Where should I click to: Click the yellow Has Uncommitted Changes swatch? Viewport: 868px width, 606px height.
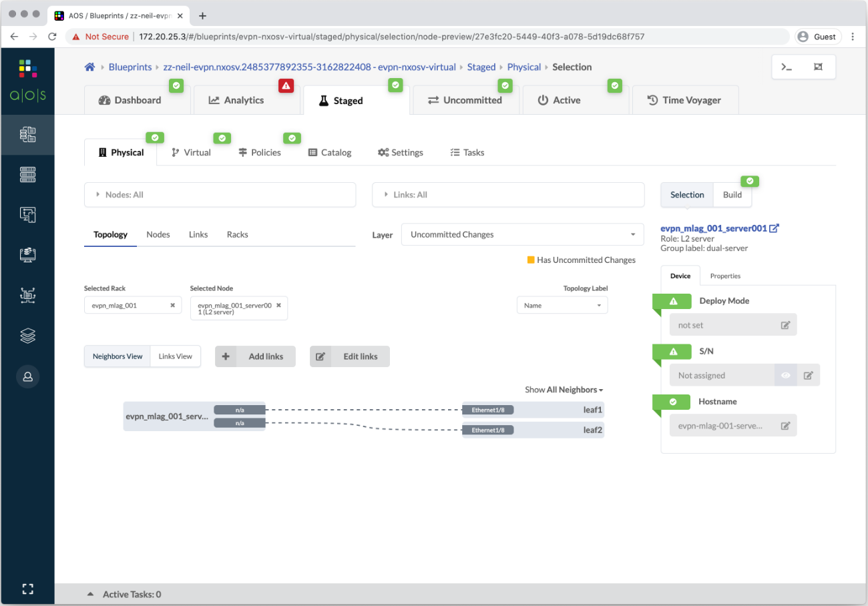[x=531, y=260]
